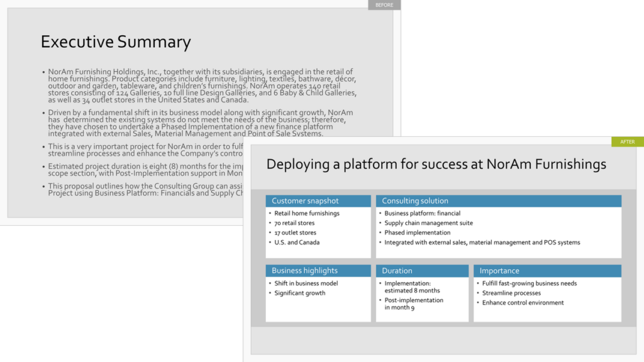Click first paragraph starting 'NorAm Furnishing Holdings'
The width and height of the screenshot is (644, 362).
[201, 86]
